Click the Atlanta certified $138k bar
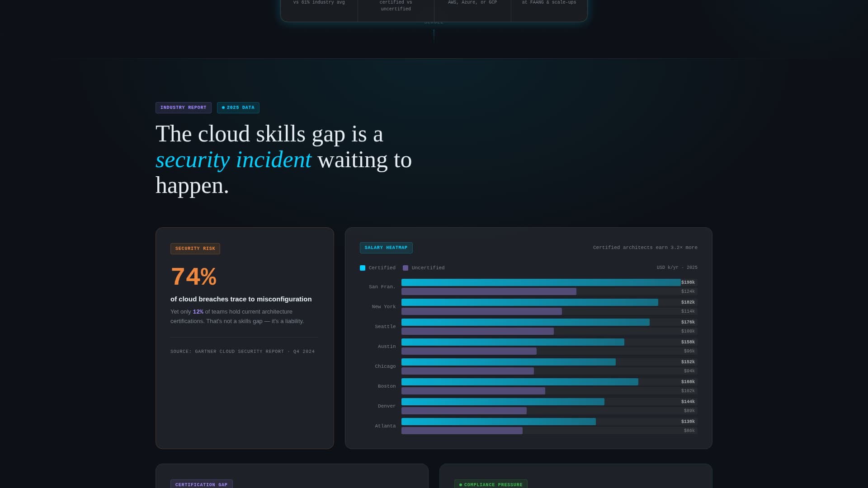Screen dimensions: 868x488 (498, 422)
